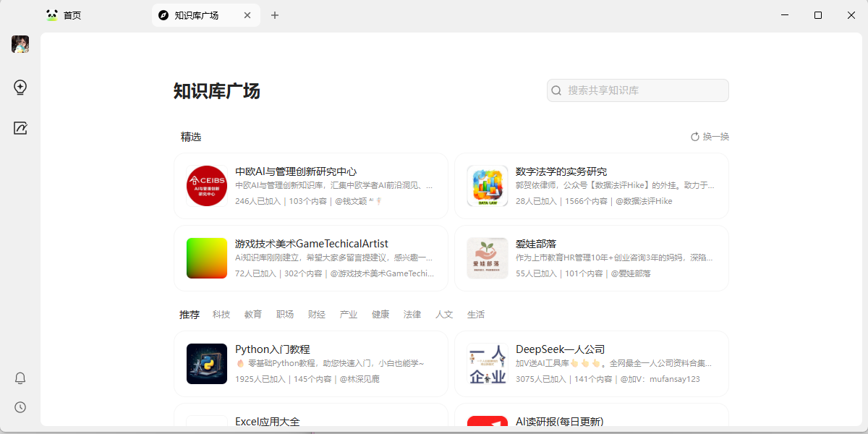The width and height of the screenshot is (868, 434).
Task: Open notifications bell icon
Action: click(x=20, y=378)
